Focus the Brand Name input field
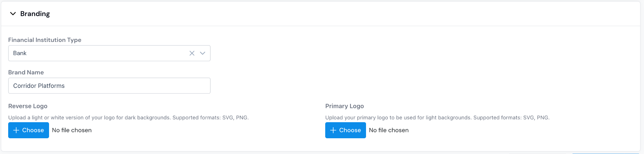644x154 pixels. [x=109, y=86]
